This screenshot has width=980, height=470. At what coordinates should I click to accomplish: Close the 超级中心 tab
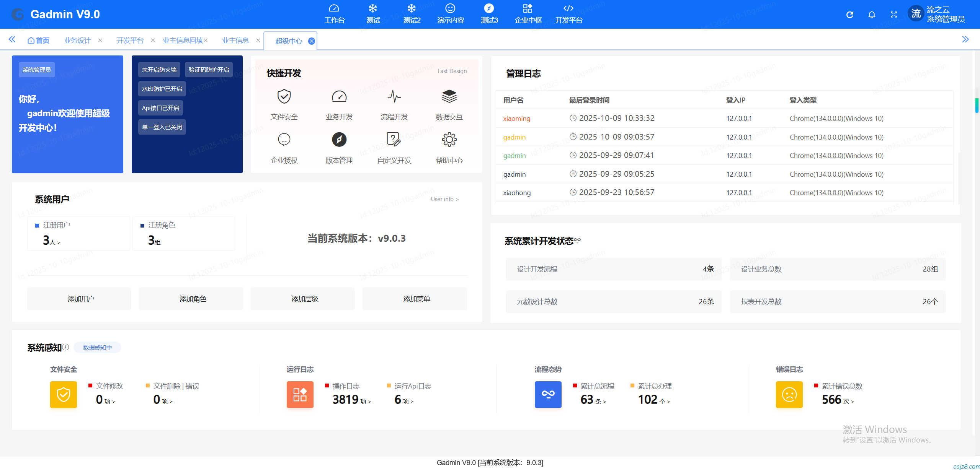click(312, 41)
